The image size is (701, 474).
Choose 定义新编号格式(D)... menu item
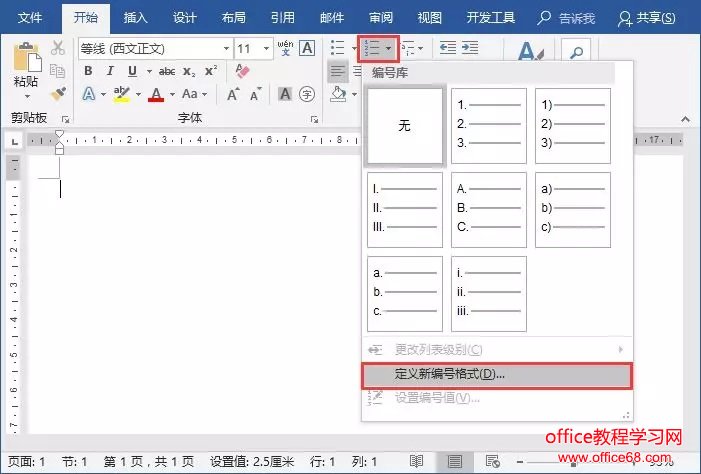[x=497, y=375]
